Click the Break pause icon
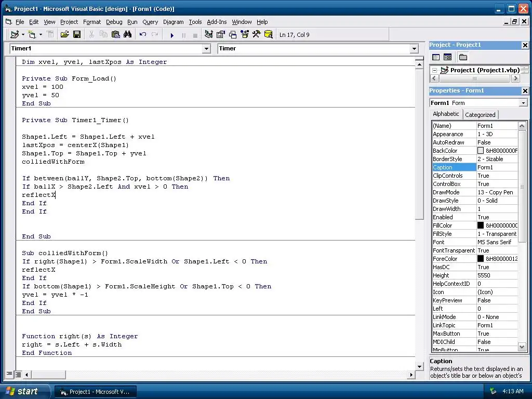This screenshot has height=399, width=532. (183, 35)
